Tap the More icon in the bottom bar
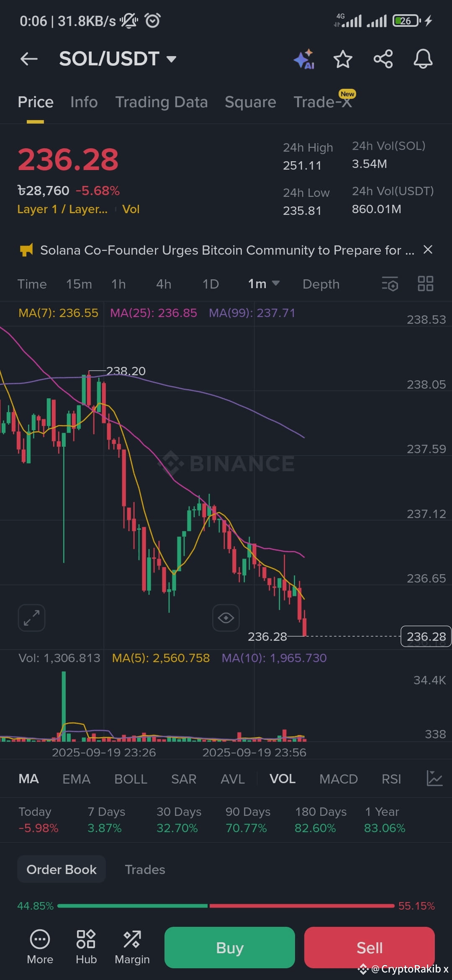This screenshot has width=452, height=980. (x=40, y=947)
